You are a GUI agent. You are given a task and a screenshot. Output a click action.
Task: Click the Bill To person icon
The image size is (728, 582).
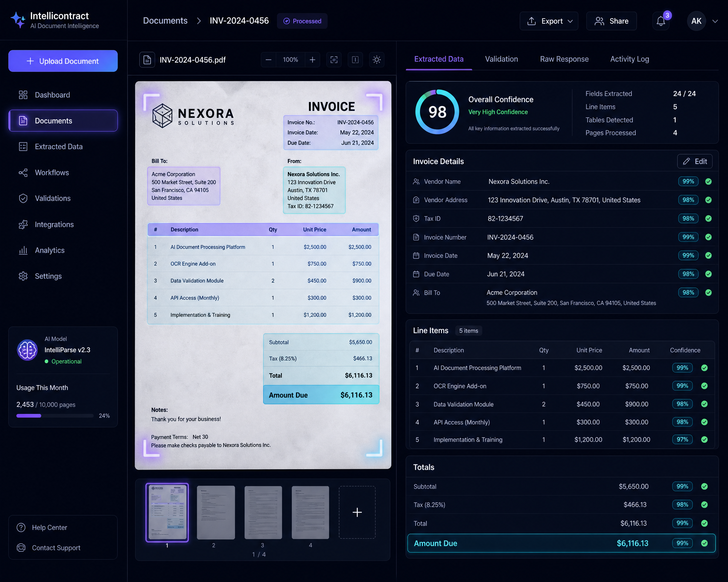pos(416,293)
